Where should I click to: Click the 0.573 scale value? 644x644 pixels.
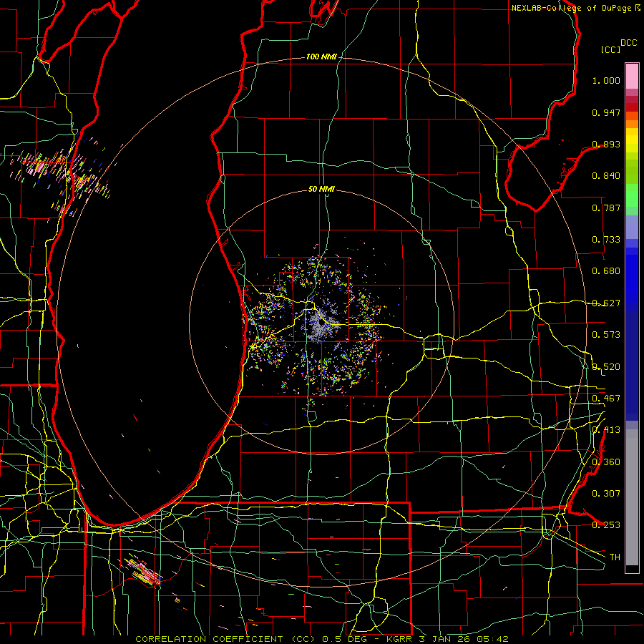pyautogui.click(x=606, y=335)
